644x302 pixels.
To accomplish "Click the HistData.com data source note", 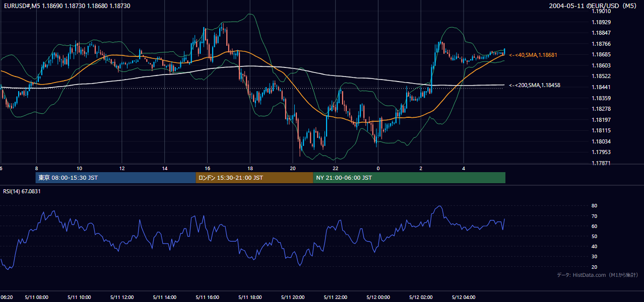I will [x=598, y=275].
